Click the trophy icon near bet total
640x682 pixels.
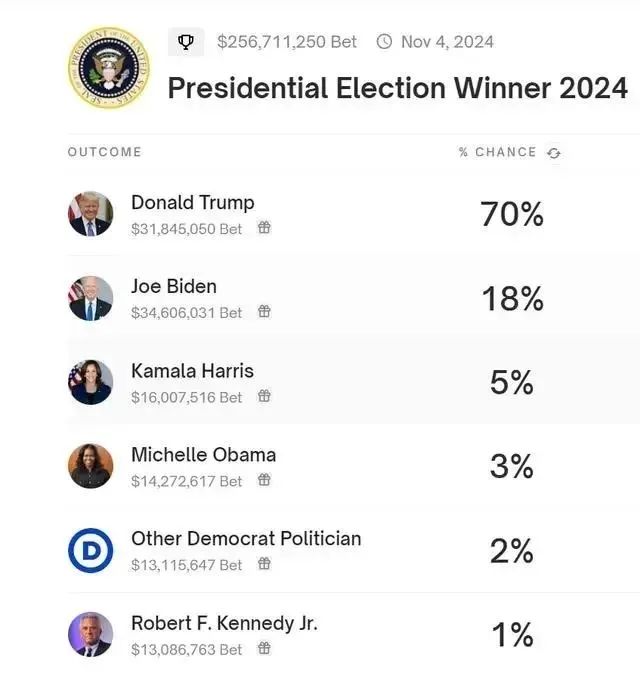[x=186, y=42]
